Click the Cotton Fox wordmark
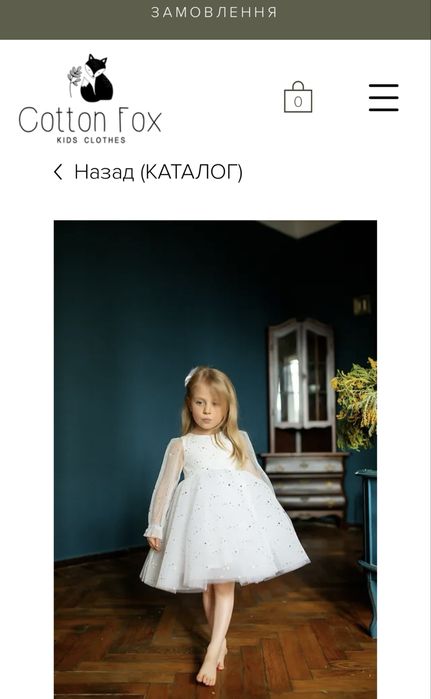 click(90, 120)
